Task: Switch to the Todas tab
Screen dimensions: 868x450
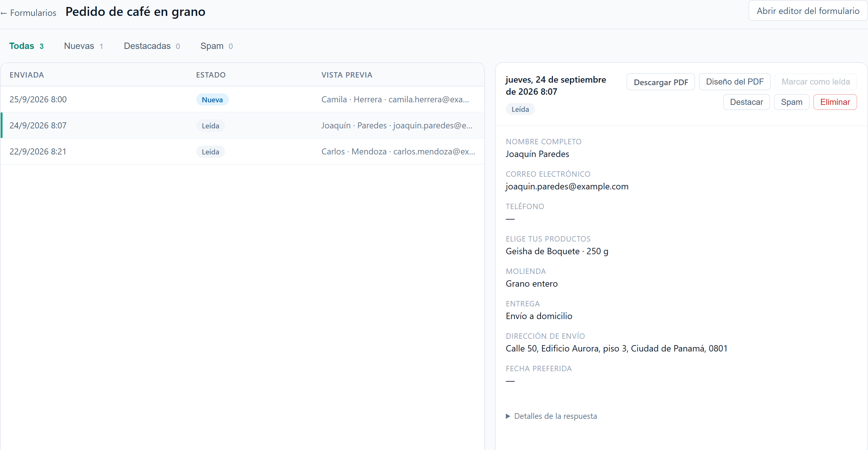Action: [x=26, y=46]
